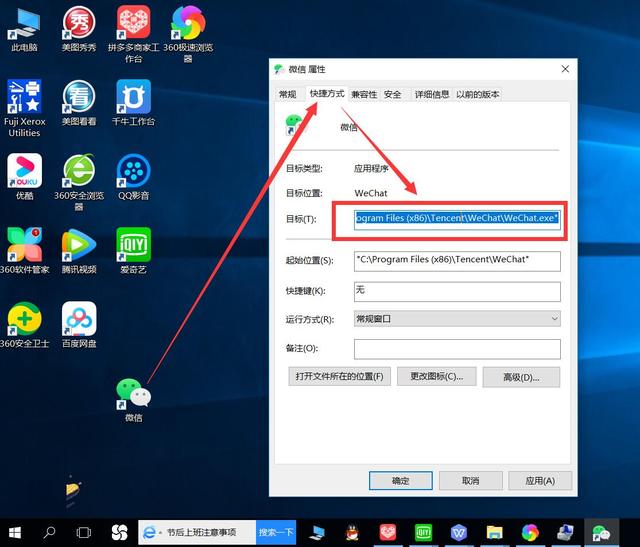Select the QQ影音 desktop icon
The image size is (640, 547).
pos(133,177)
